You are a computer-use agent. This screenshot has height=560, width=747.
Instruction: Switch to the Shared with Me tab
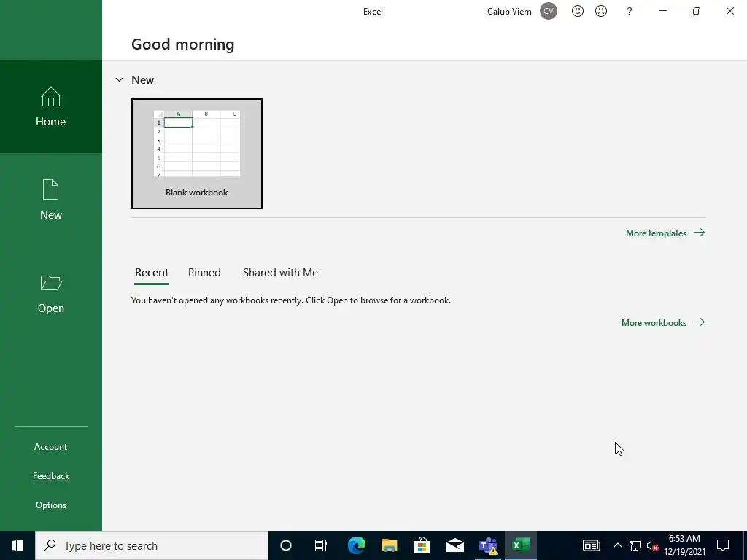pos(280,273)
